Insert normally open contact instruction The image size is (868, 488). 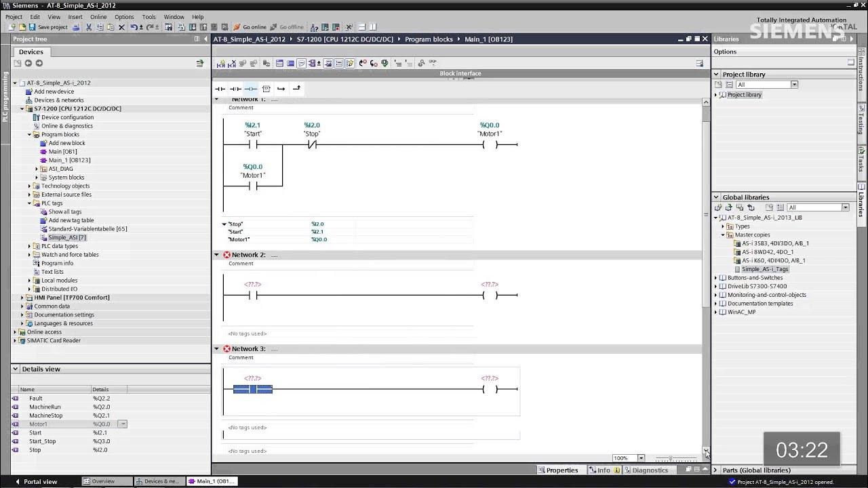point(220,89)
